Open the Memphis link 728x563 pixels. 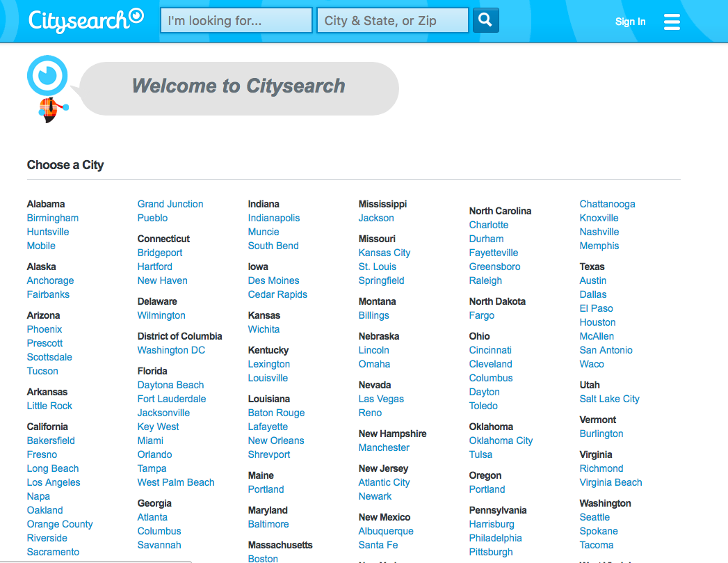tap(599, 246)
